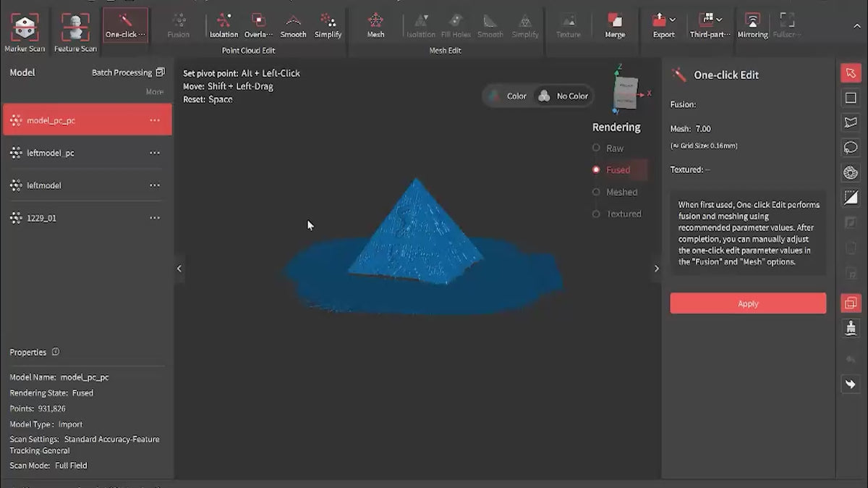Select the Isolation point cloud tool

[224, 25]
